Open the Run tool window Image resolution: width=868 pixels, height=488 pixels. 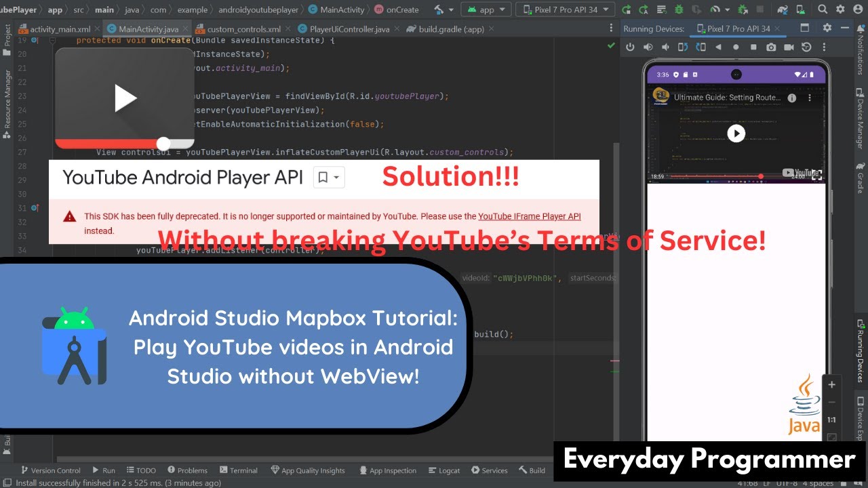[x=104, y=470]
